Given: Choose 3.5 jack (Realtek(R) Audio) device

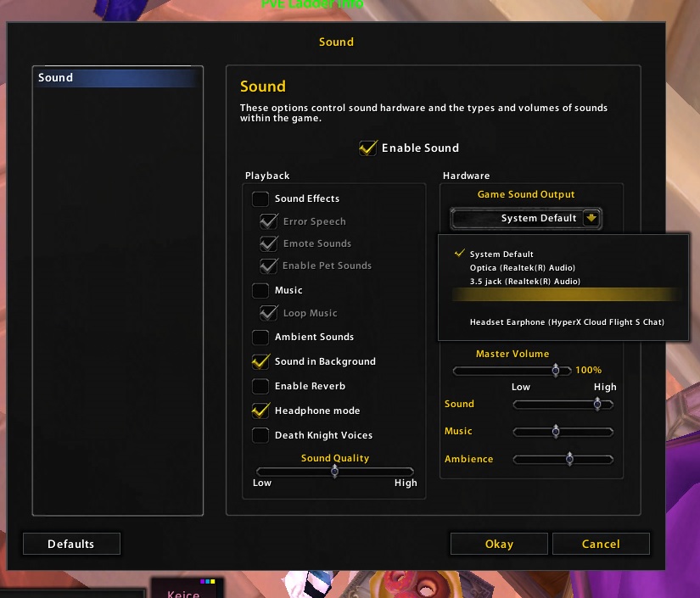Looking at the screenshot, I should pos(524,281).
